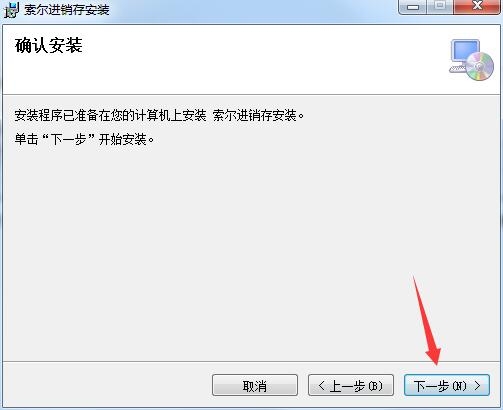Image resolution: width=503 pixels, height=410 pixels.
Task: Start installation with 下一步(N) button
Action: click(x=447, y=385)
